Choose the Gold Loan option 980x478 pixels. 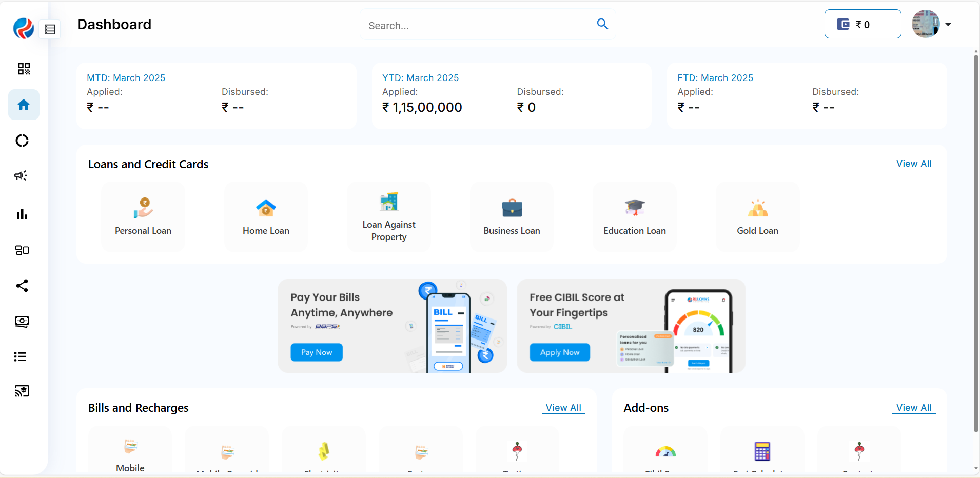pyautogui.click(x=757, y=217)
